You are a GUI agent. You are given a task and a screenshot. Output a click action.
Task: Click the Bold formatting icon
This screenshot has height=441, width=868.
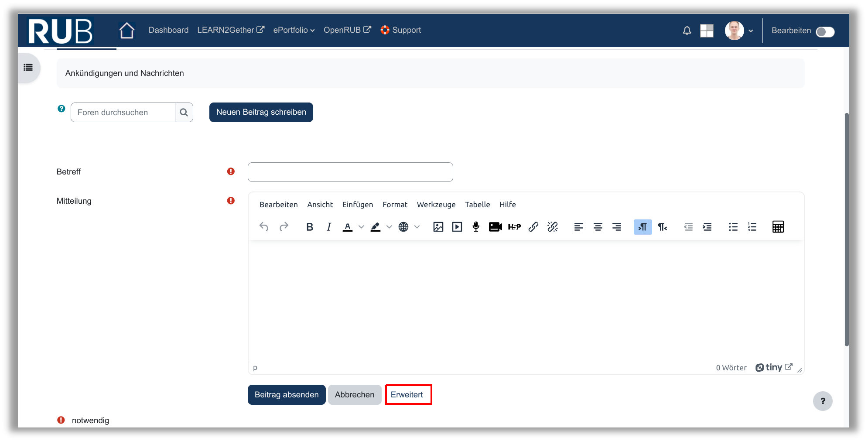coord(310,227)
